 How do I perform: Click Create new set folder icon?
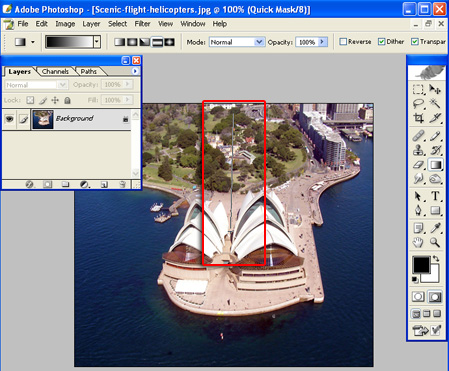point(66,184)
